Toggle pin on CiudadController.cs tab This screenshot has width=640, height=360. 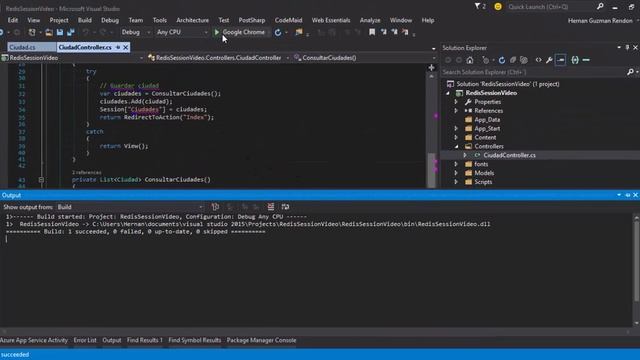[x=118, y=47]
